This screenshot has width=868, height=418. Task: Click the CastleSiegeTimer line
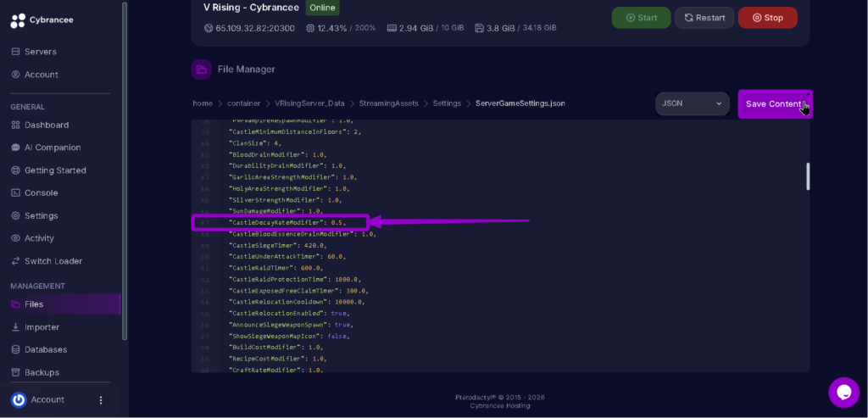click(277, 245)
